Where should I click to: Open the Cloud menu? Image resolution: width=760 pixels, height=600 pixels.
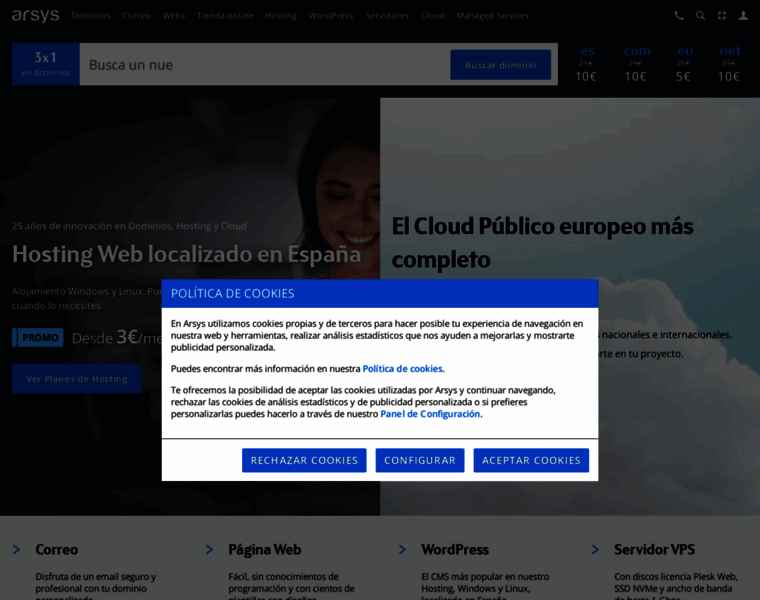(432, 16)
